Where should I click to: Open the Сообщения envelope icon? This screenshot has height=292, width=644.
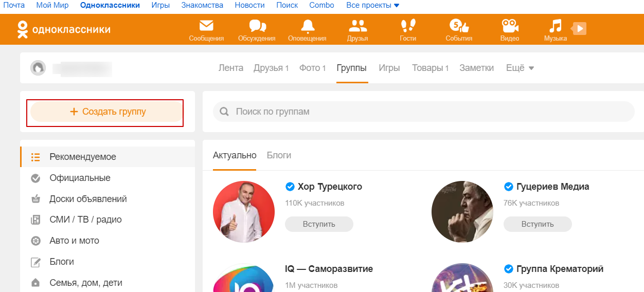[206, 26]
